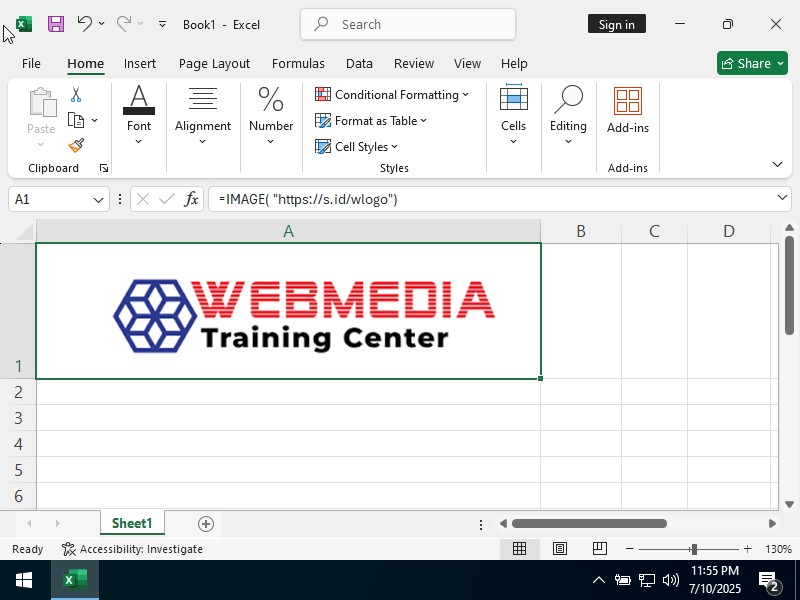
Task: Click the Undo arrow icon
Action: pyautogui.click(x=85, y=23)
